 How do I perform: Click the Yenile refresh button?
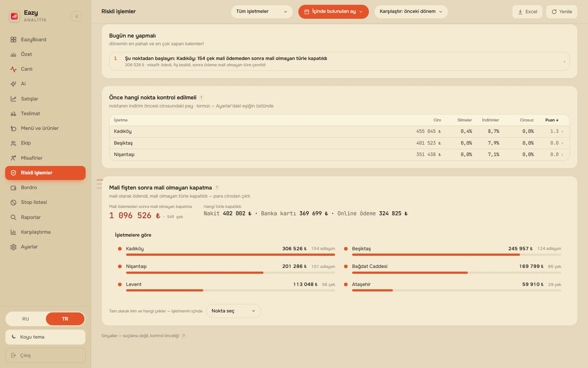pos(562,12)
